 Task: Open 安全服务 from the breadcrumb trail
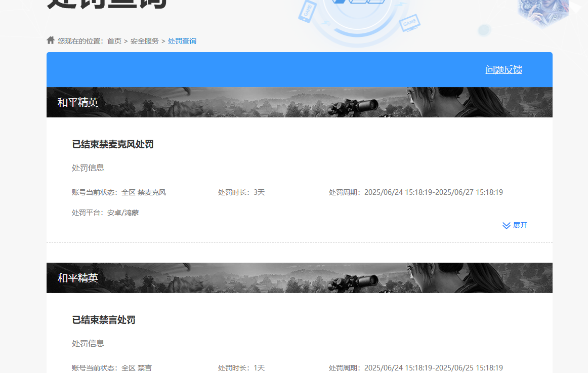[x=144, y=40]
